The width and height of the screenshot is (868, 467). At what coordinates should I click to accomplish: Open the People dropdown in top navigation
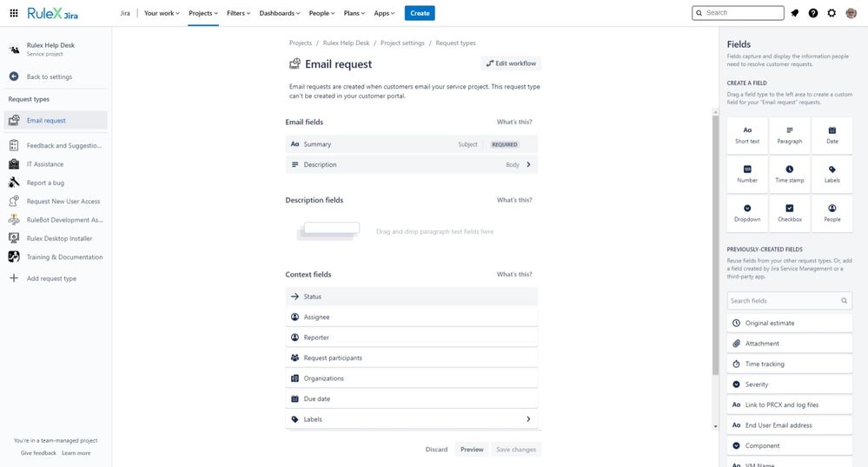[x=321, y=13]
